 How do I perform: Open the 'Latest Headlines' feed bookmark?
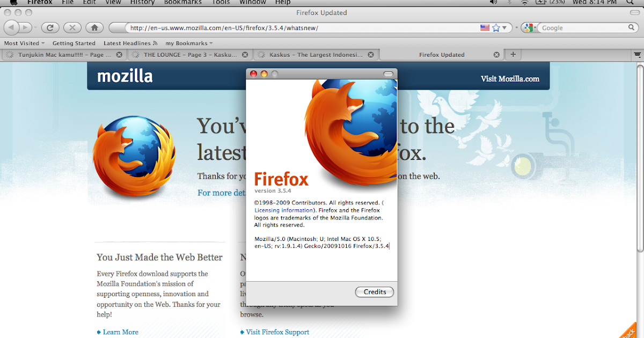tap(130, 43)
